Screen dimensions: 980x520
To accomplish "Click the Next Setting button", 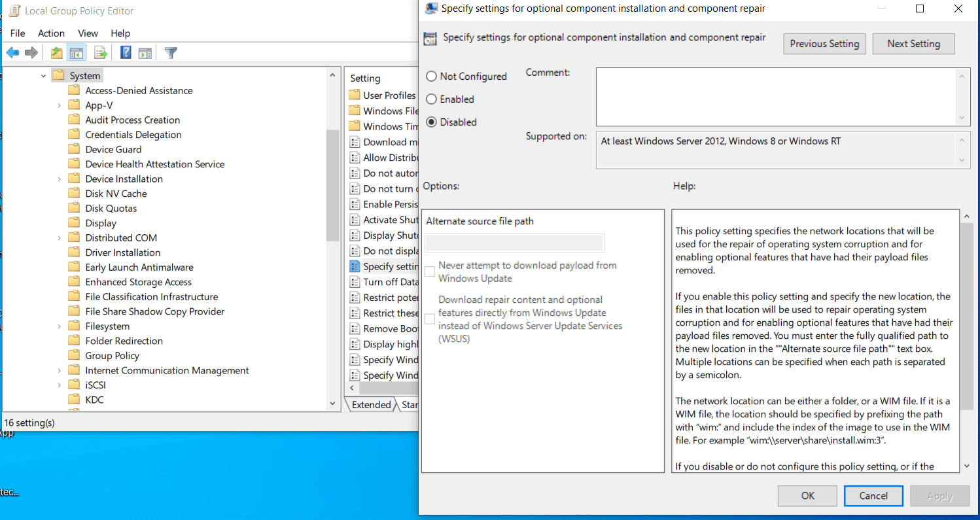I will 913,44.
